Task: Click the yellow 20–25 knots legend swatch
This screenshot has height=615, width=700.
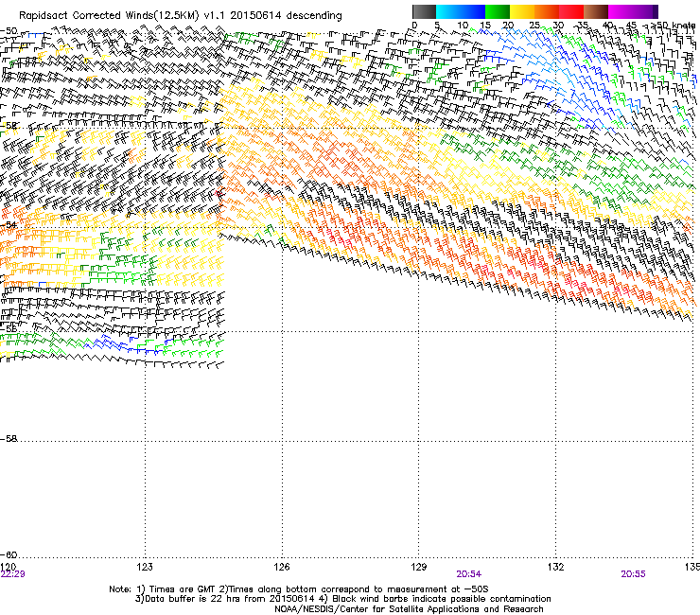Action: [522, 11]
